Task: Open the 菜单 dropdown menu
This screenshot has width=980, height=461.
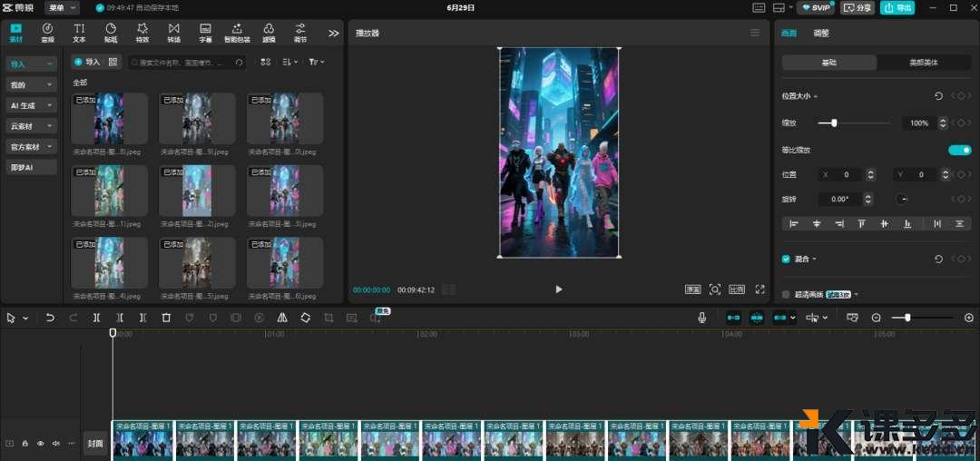Action: pos(62,7)
